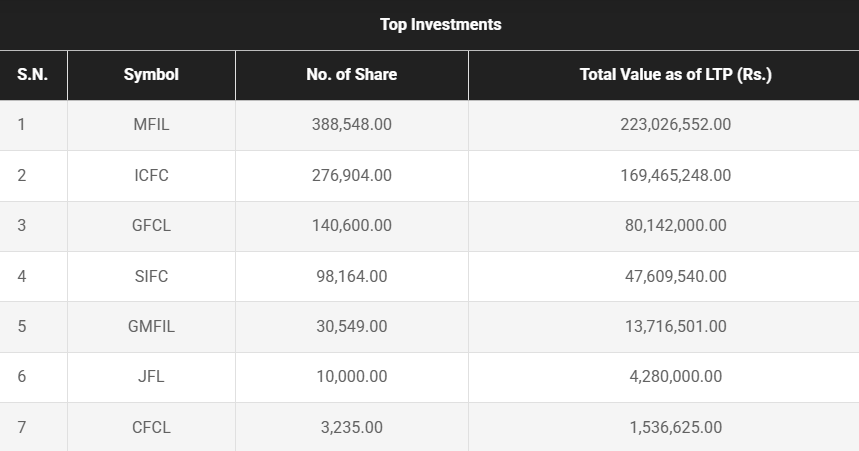Select total value 13,716,501.00 cell

(x=675, y=327)
